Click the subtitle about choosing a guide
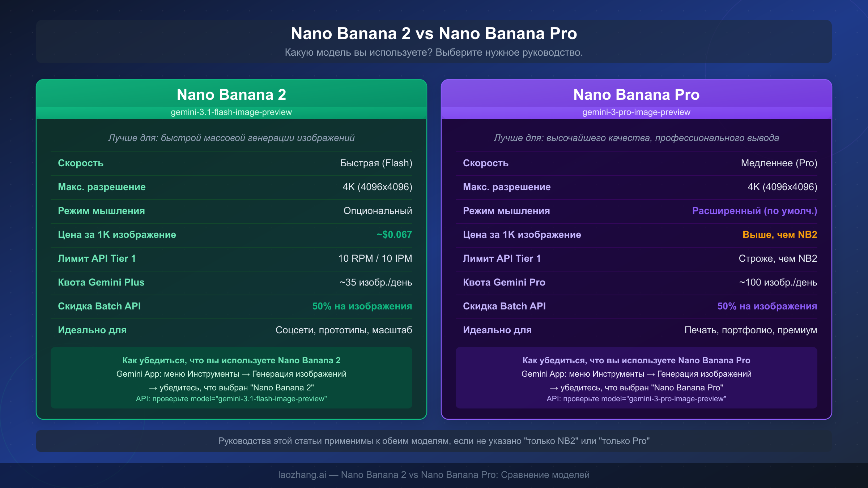The image size is (868, 488). [x=434, y=51]
